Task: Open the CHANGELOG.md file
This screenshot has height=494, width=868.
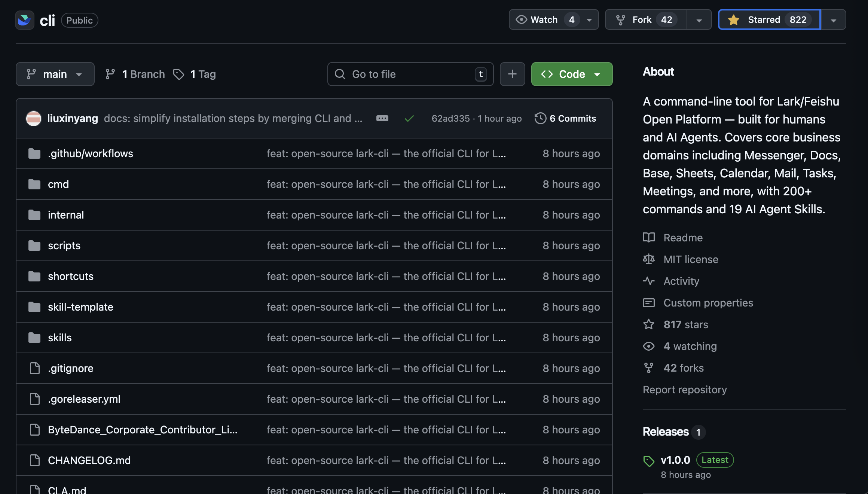Action: click(x=89, y=460)
